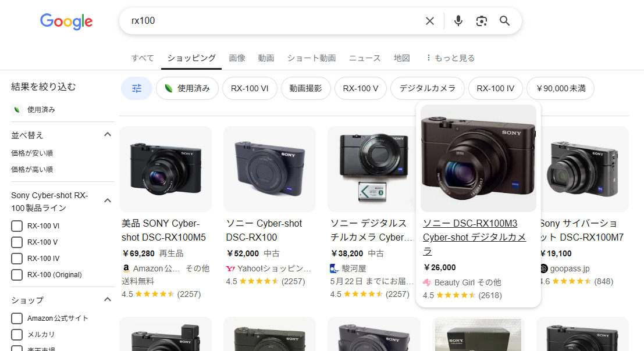Open the ￥52,000 DSC-RX100 camera thumbnail

tap(270, 169)
